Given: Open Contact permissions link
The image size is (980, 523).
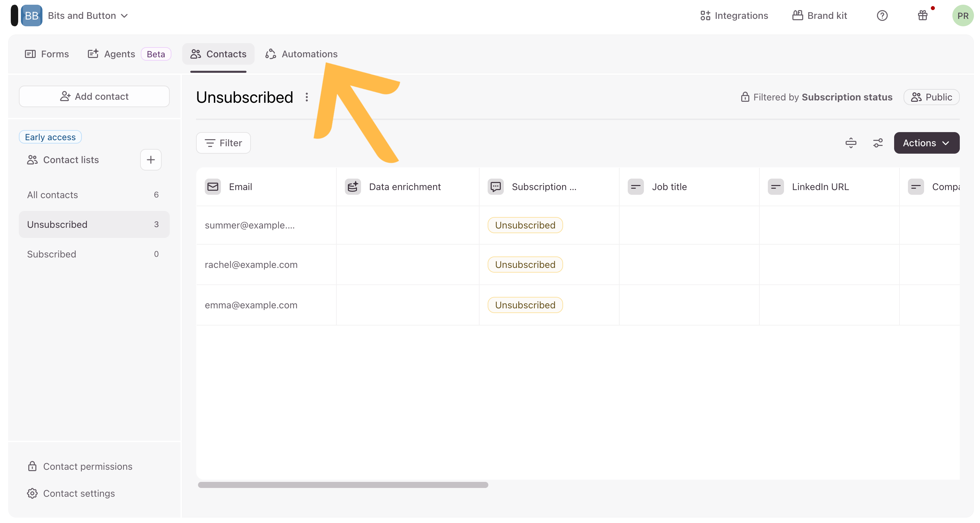Looking at the screenshot, I should point(88,466).
